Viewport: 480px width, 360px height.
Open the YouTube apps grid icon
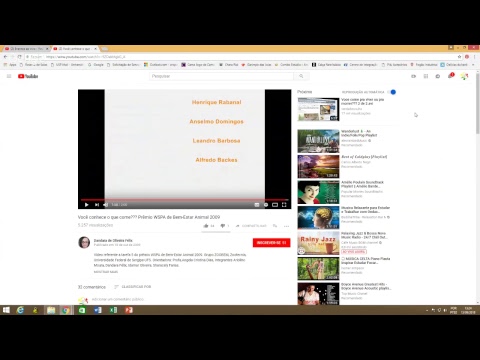(x=426, y=76)
